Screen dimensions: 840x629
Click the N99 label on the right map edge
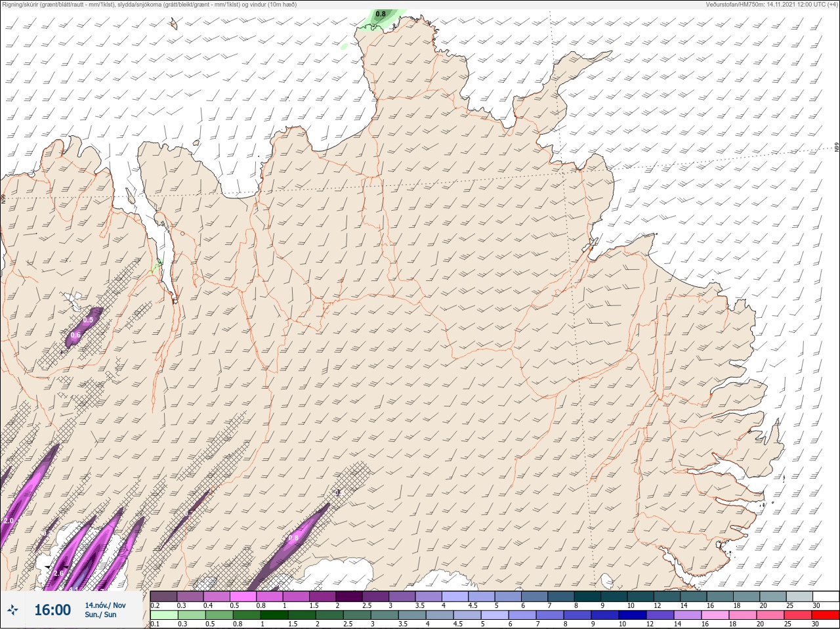(837, 147)
